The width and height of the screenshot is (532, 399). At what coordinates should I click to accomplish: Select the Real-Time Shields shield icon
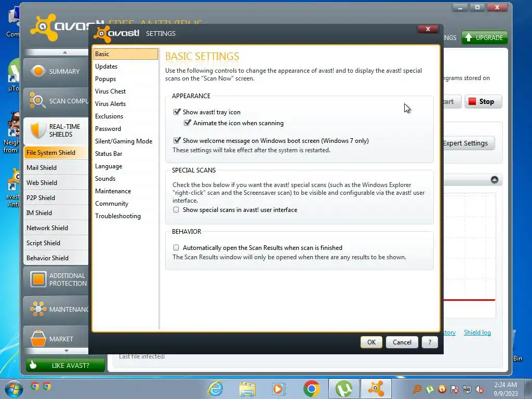pyautogui.click(x=37, y=130)
